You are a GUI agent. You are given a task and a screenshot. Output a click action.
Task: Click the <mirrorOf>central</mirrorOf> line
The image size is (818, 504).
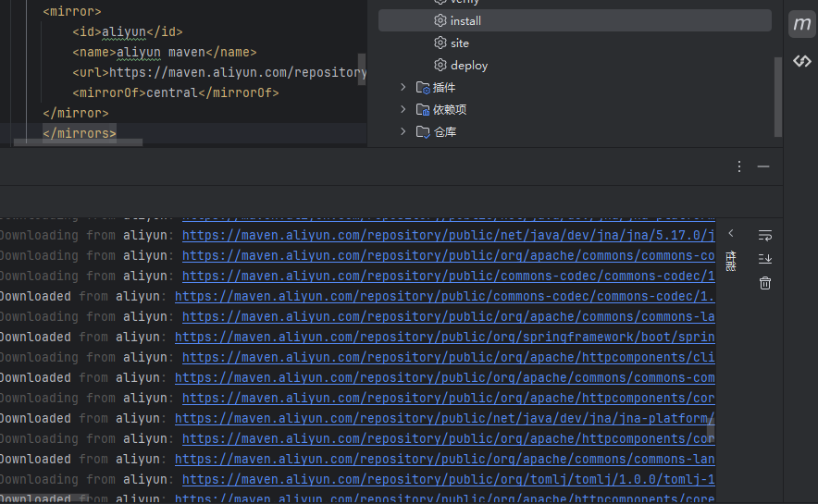click(175, 92)
